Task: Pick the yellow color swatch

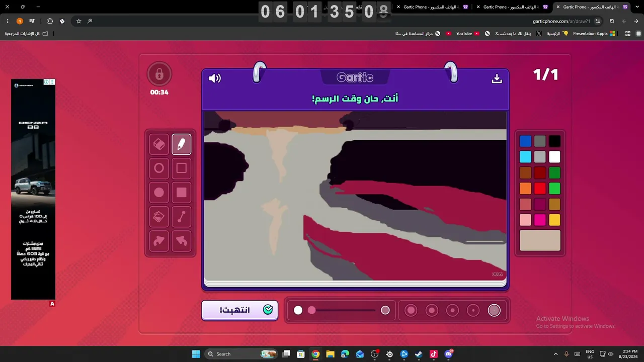Action: [x=554, y=220]
